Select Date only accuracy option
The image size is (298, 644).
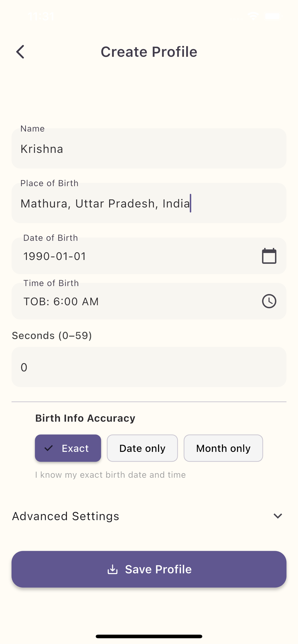coord(142,448)
